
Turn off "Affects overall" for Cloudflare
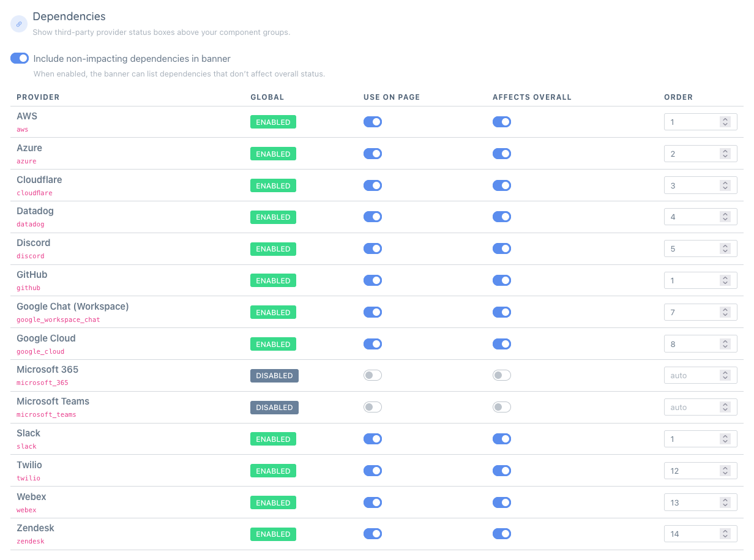click(x=502, y=185)
